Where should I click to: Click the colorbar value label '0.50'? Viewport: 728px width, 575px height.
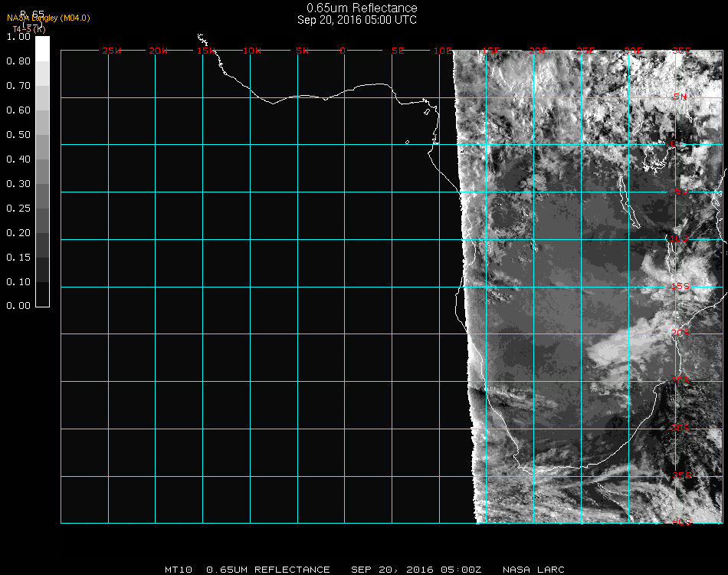pos(18,135)
